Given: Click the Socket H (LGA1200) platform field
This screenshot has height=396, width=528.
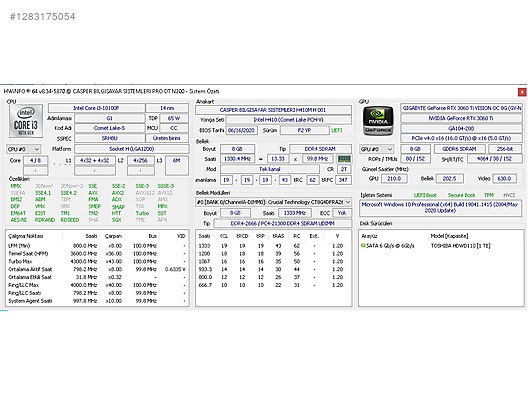Looking at the screenshot, I should pos(131,149).
